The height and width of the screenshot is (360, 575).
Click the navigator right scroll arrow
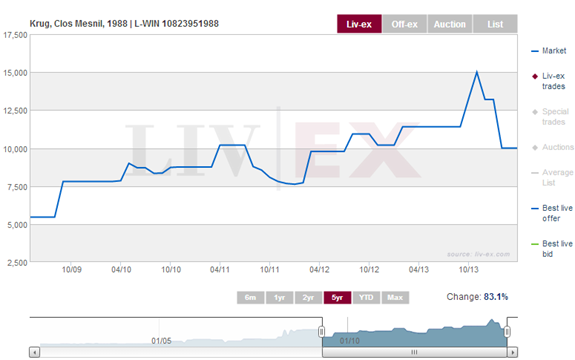[512, 352]
